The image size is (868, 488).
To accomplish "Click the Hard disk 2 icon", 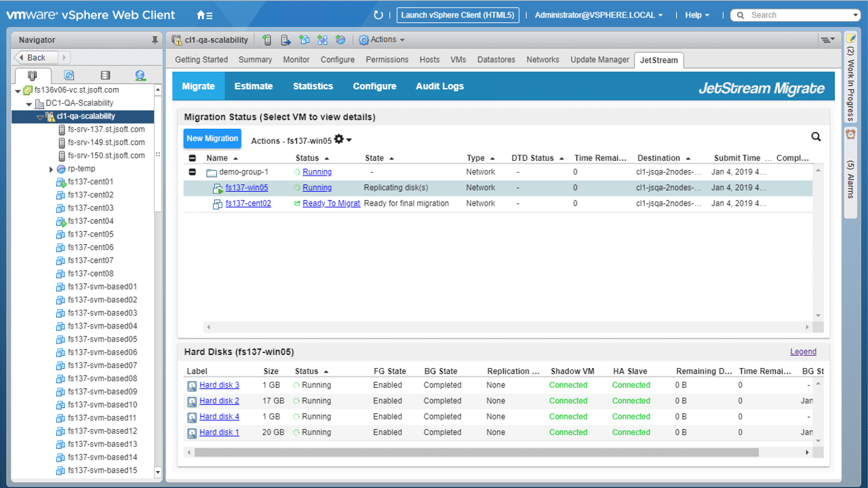I will pyautogui.click(x=192, y=401).
